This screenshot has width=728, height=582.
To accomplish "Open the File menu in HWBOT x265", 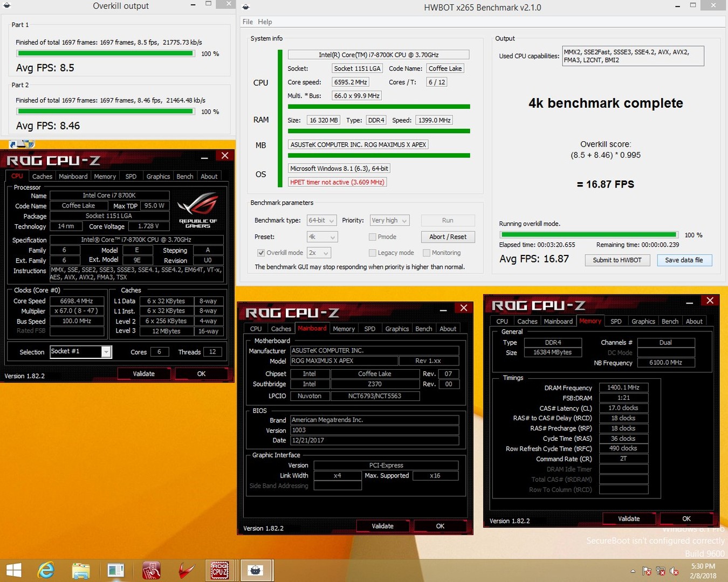I will click(248, 22).
